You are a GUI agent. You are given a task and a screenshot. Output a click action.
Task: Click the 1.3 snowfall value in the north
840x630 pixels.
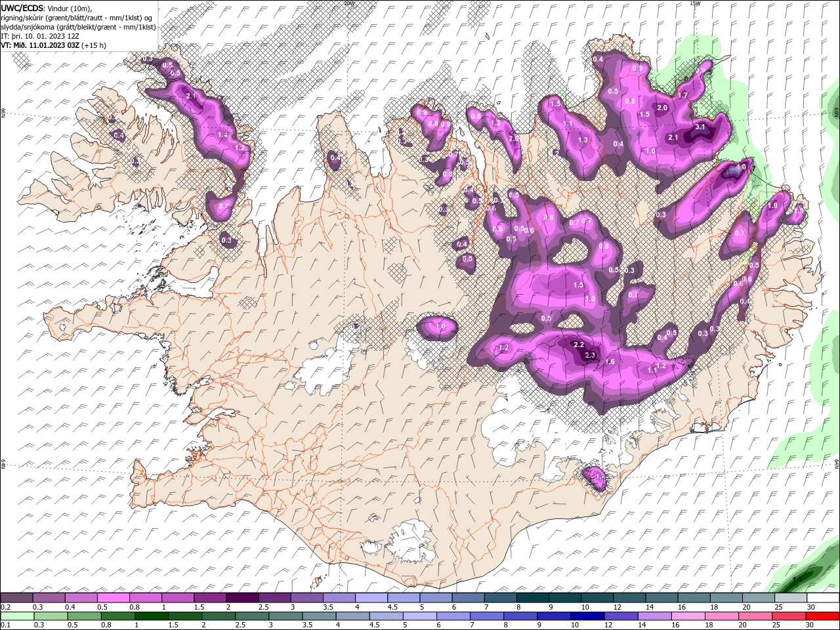[x=583, y=140]
